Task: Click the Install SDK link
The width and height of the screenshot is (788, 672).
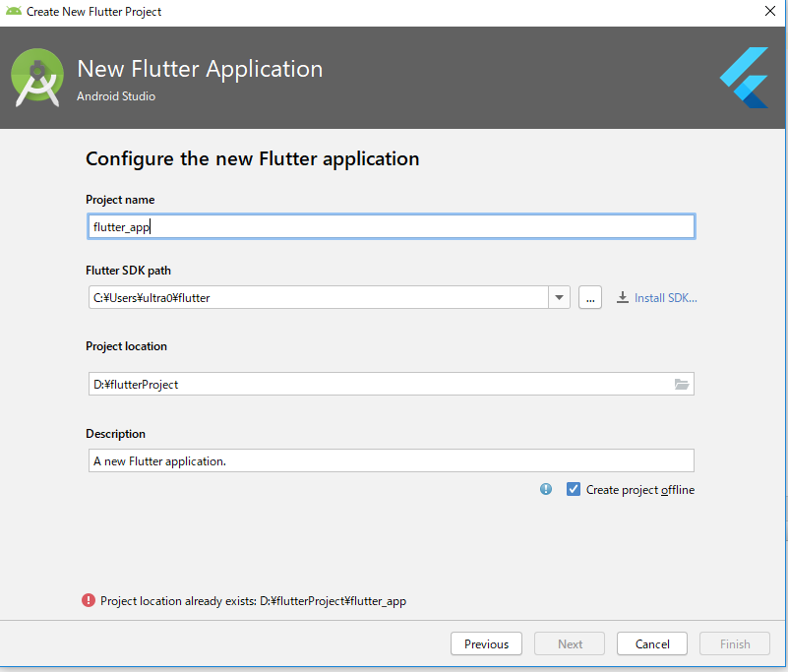Action: [x=665, y=297]
